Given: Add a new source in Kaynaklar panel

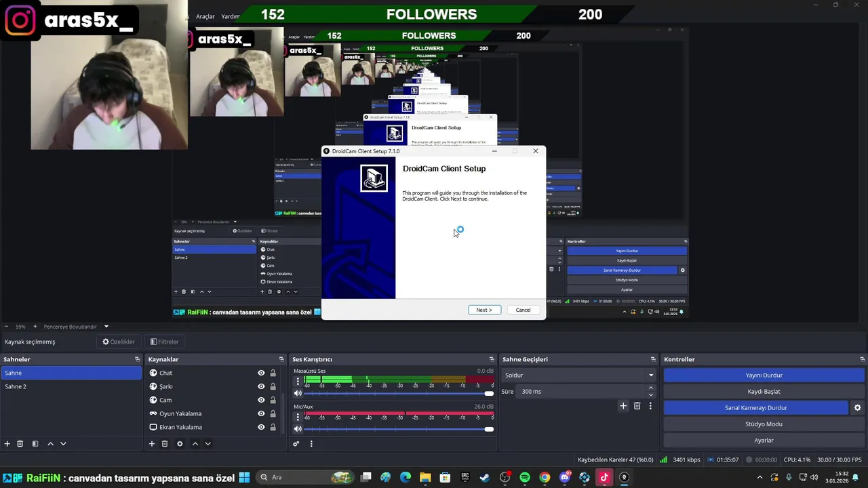Looking at the screenshot, I should [152, 444].
